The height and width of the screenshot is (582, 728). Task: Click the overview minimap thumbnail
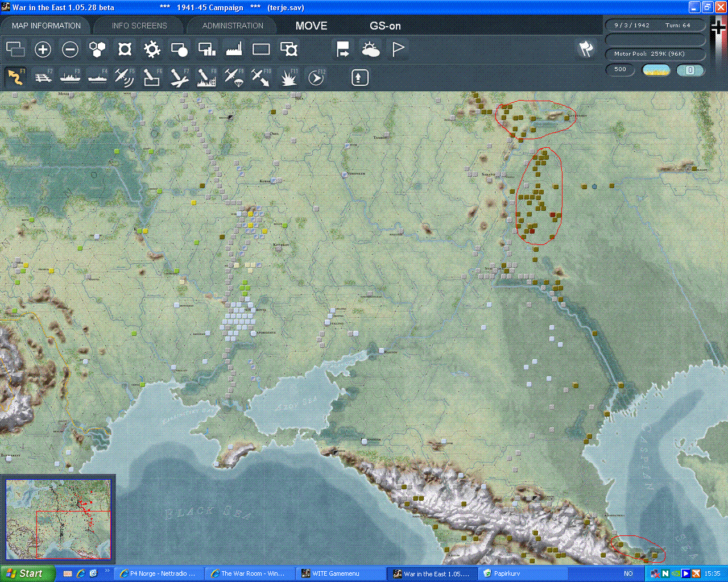tap(58, 519)
